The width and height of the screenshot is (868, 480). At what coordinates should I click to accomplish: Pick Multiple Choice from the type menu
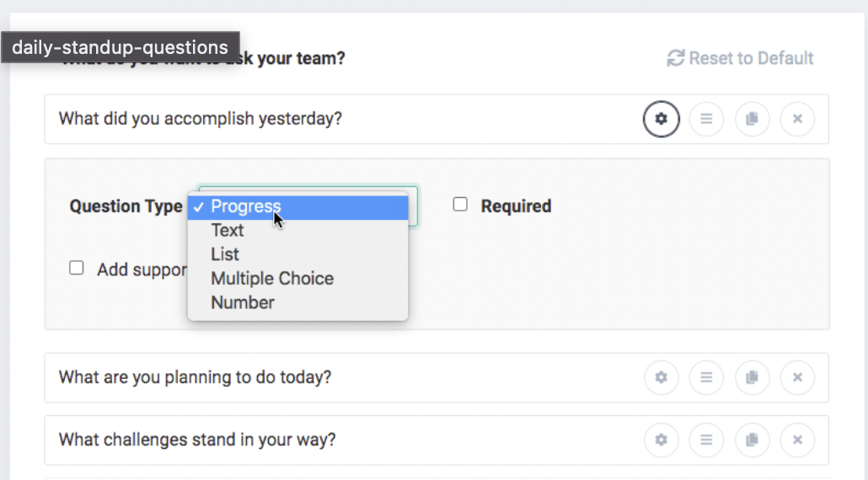297,279
